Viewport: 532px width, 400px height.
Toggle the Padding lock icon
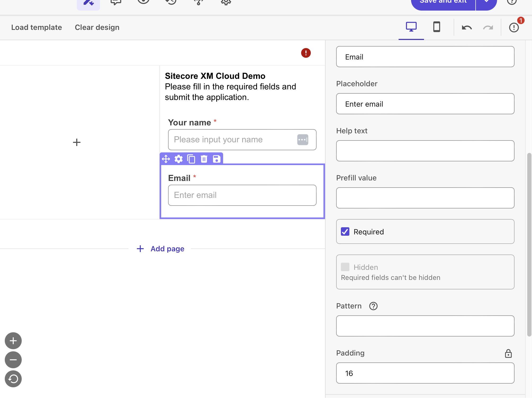508,353
